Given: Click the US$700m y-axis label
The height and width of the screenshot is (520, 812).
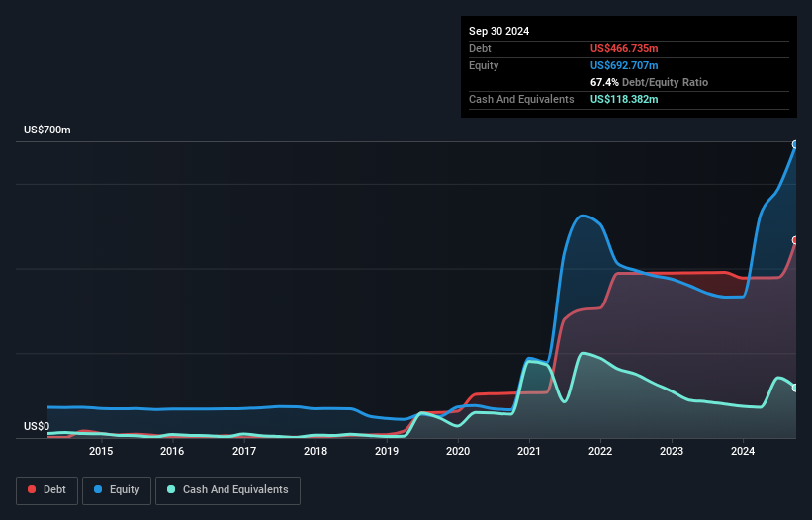Looking at the screenshot, I should [47, 130].
